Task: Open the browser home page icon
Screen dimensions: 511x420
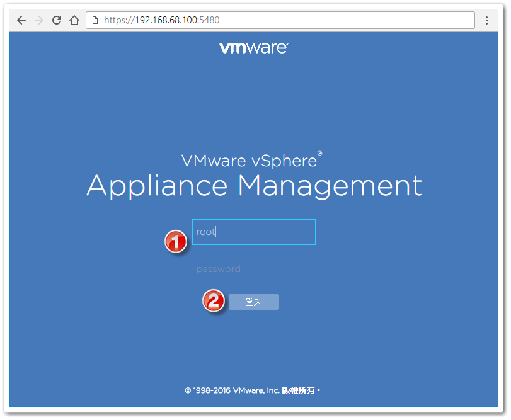Action: click(x=74, y=20)
